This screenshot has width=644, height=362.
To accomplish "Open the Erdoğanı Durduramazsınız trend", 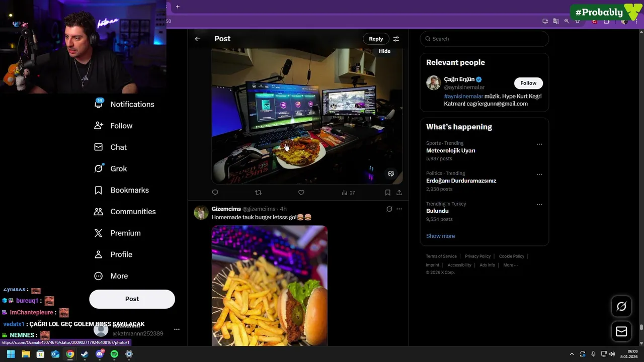I will 461,181.
